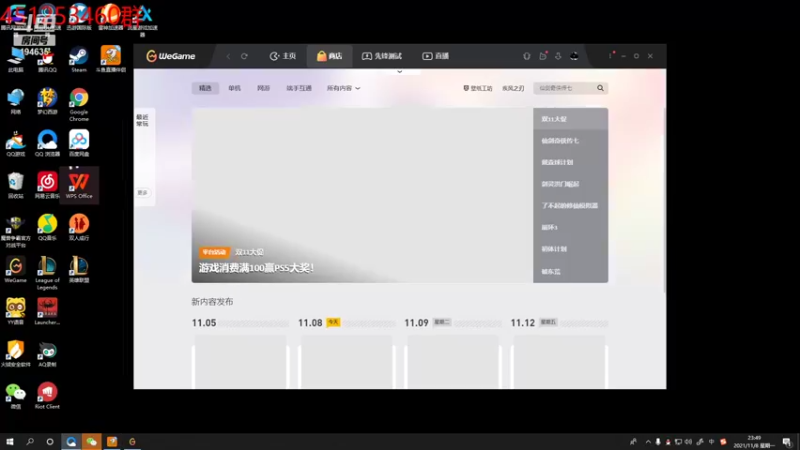Open WeGame header folder icon with red dot
800x450 pixels.
tap(543, 56)
